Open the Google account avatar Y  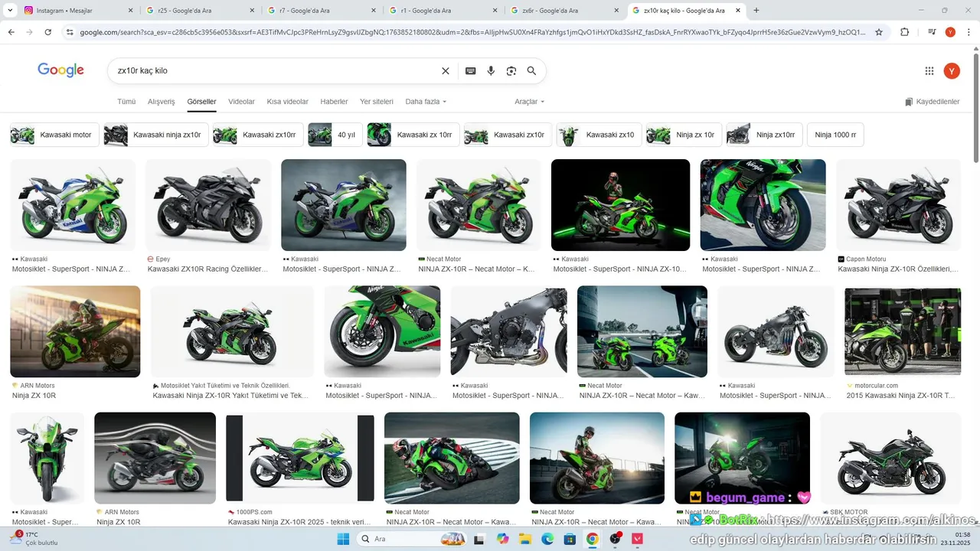tap(952, 70)
